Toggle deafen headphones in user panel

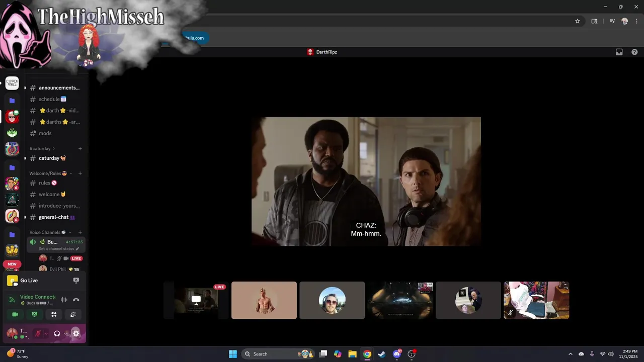pos(57,333)
